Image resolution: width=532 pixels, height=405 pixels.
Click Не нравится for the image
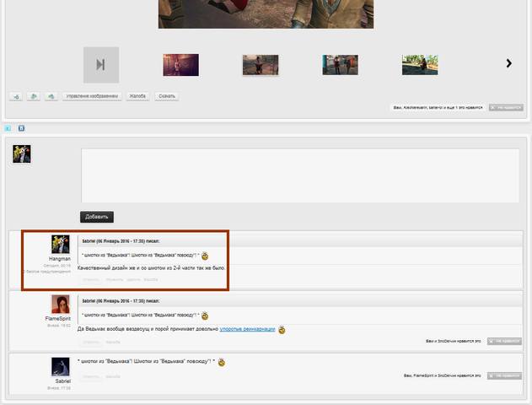506,107
